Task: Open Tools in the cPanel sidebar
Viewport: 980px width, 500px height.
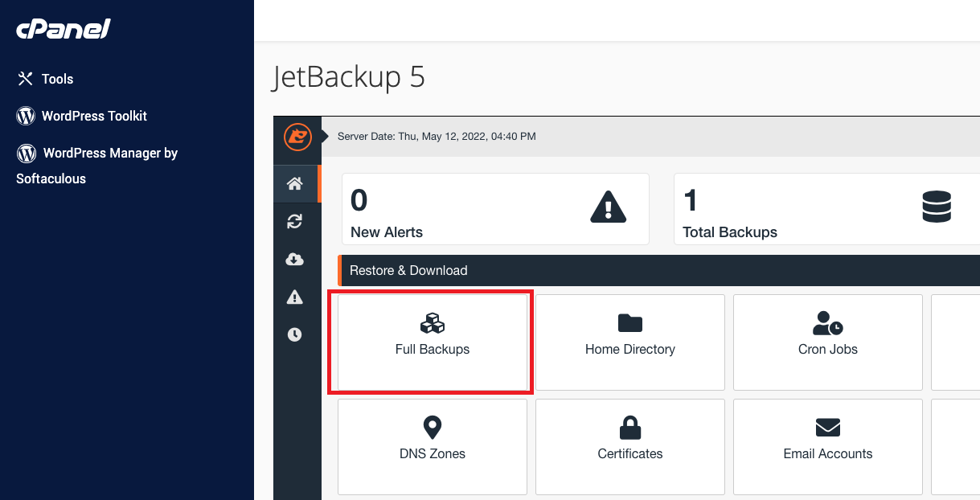Action: point(46,79)
